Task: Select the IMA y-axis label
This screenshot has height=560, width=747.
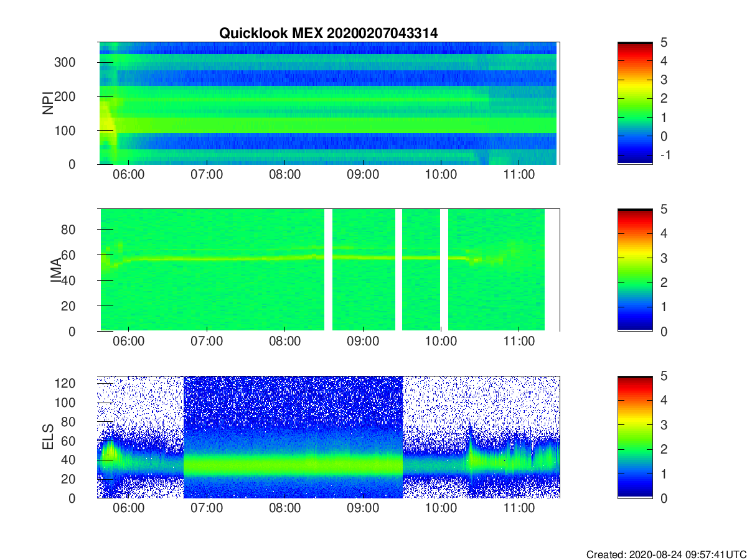Action: pos(55,270)
